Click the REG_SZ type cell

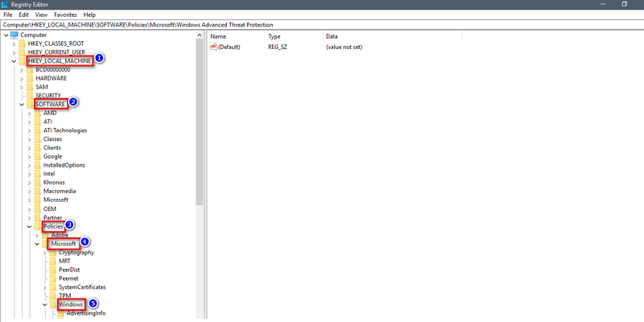pyautogui.click(x=277, y=47)
